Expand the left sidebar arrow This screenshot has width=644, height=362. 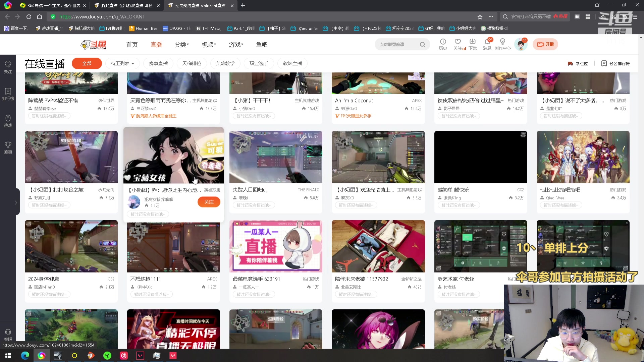coord(16,202)
